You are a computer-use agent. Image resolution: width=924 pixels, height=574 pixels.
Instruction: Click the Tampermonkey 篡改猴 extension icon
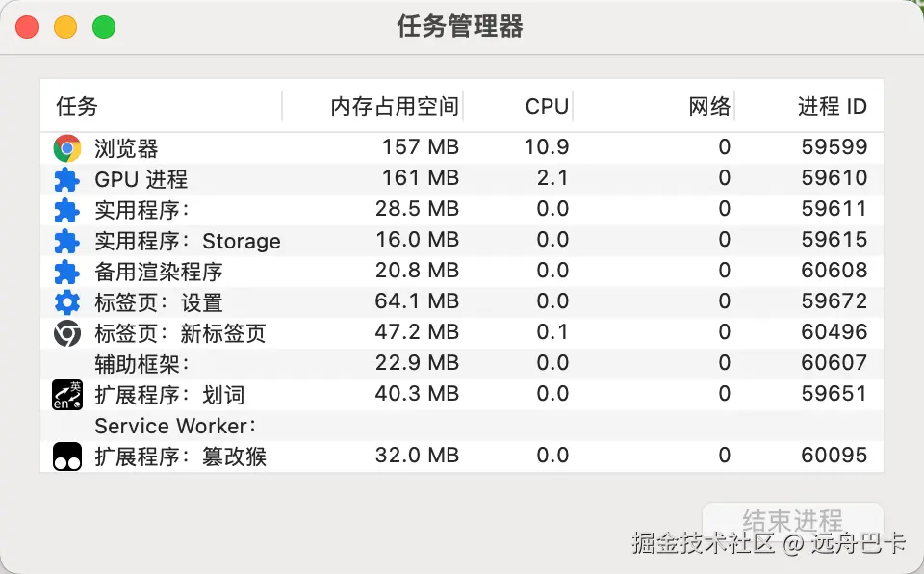click(66, 457)
